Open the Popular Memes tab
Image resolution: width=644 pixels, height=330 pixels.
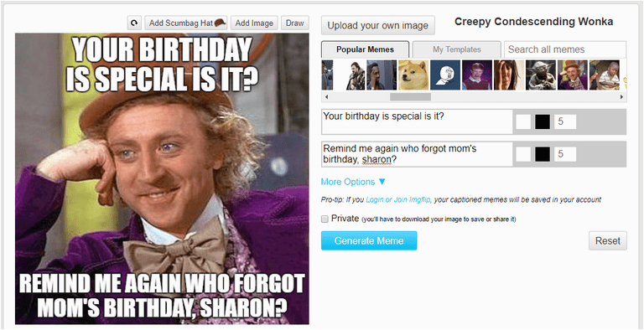click(365, 49)
